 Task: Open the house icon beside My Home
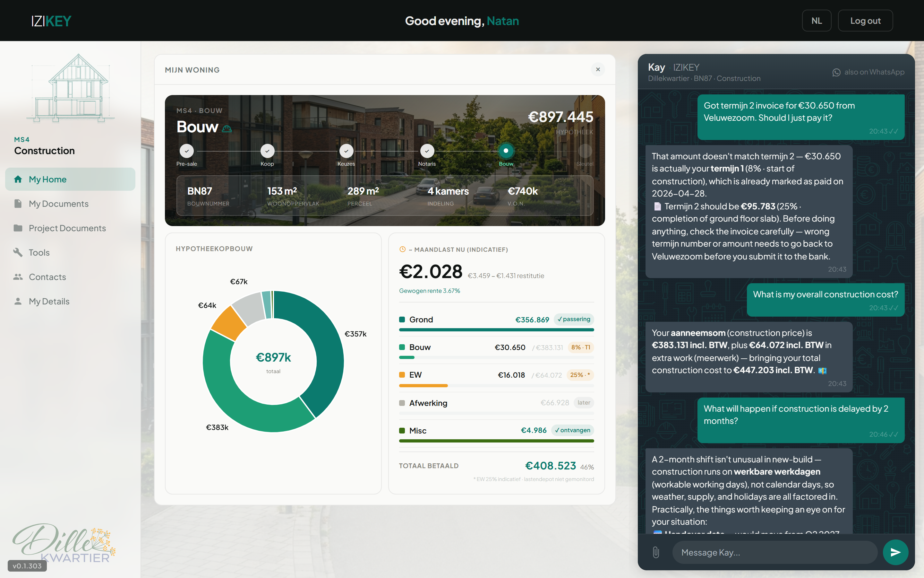pyautogui.click(x=18, y=179)
